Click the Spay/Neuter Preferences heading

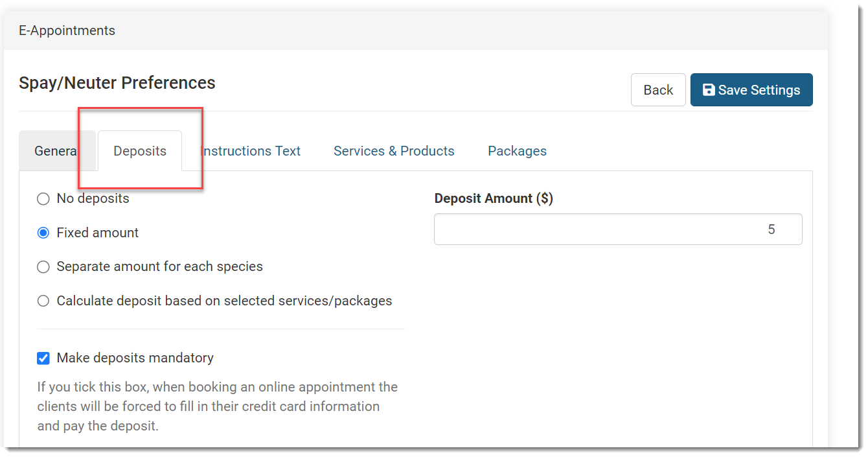117,83
